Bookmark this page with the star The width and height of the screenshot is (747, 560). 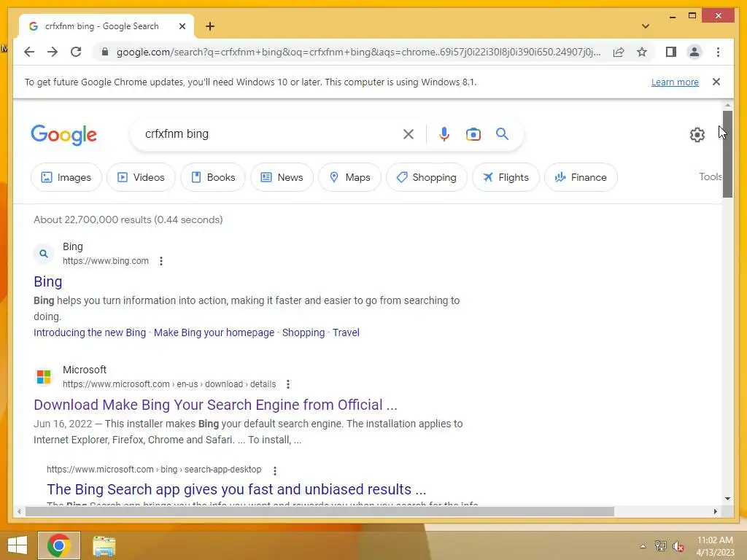click(x=642, y=52)
